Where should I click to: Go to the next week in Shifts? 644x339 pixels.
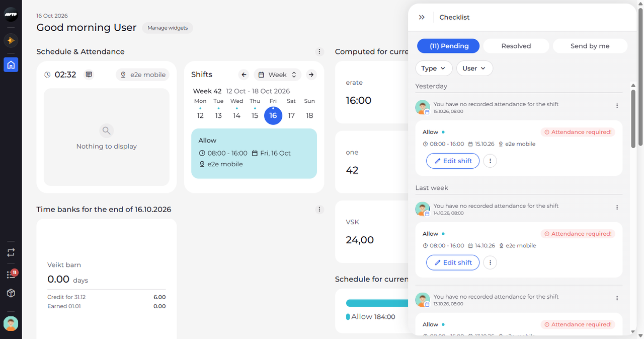pyautogui.click(x=311, y=75)
